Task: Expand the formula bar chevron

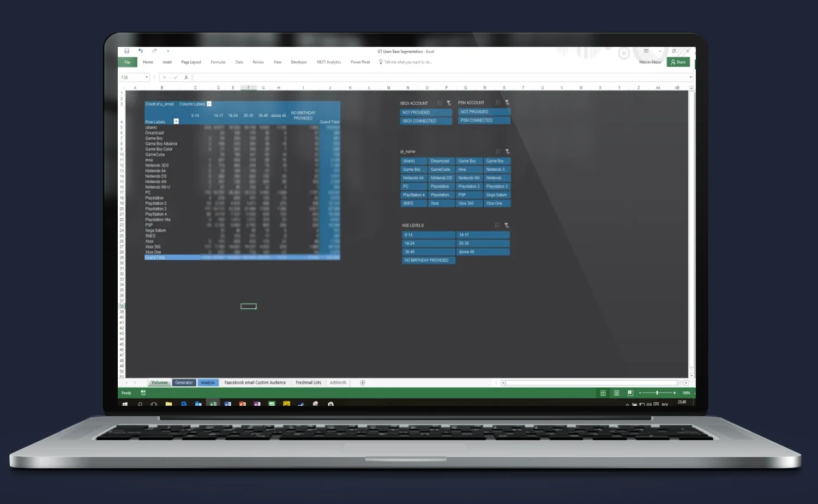Action: (x=690, y=77)
